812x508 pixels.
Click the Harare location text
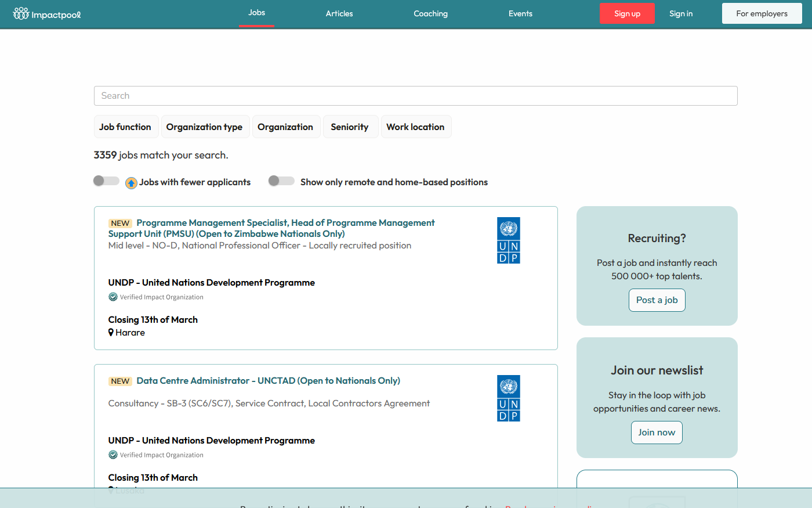point(130,333)
